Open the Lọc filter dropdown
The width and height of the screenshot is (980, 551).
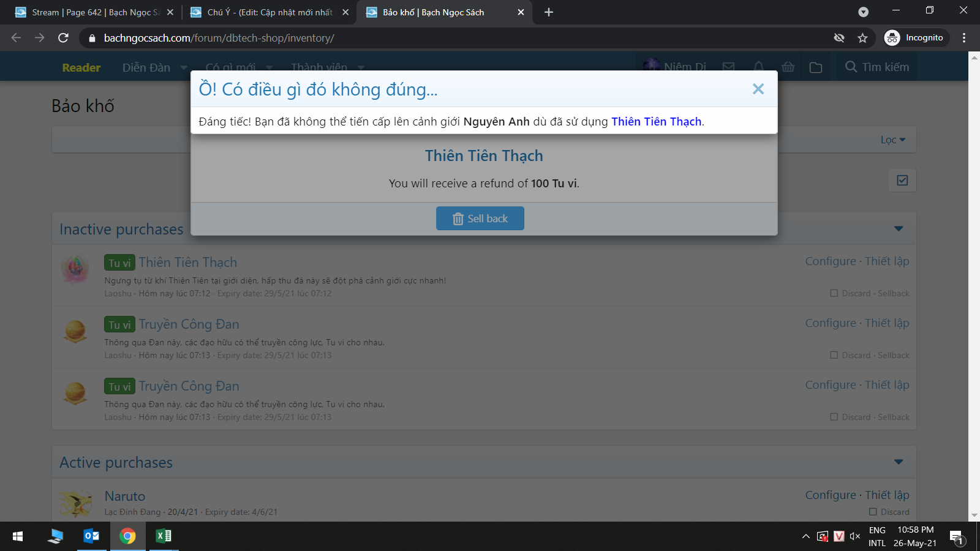pyautogui.click(x=892, y=140)
